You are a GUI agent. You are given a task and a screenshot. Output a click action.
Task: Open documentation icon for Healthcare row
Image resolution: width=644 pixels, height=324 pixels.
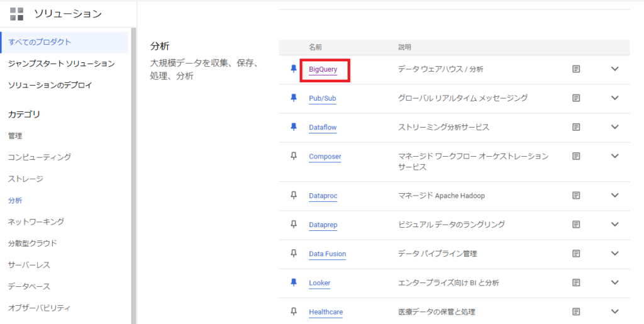[576, 311]
